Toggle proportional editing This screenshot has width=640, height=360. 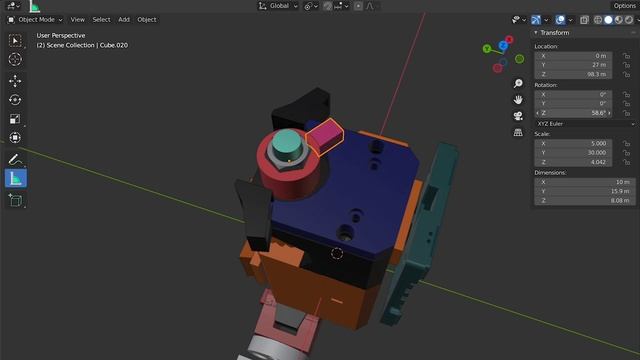point(358,6)
